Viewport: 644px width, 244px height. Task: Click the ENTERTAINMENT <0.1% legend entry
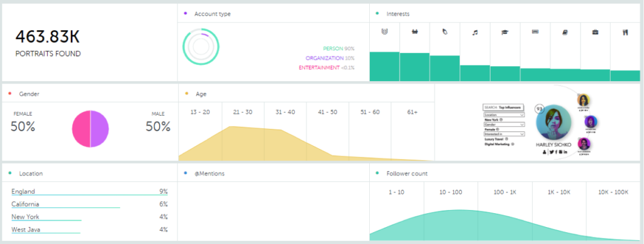[x=326, y=67]
